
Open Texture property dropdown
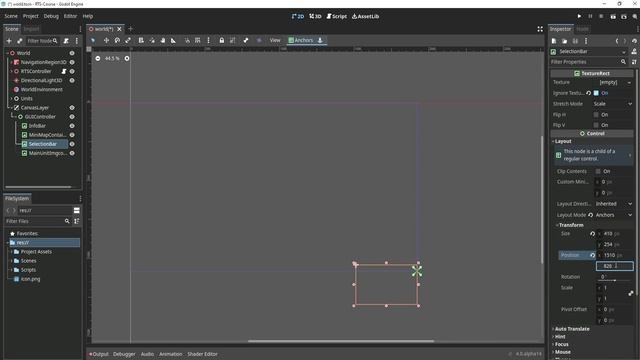pos(629,82)
